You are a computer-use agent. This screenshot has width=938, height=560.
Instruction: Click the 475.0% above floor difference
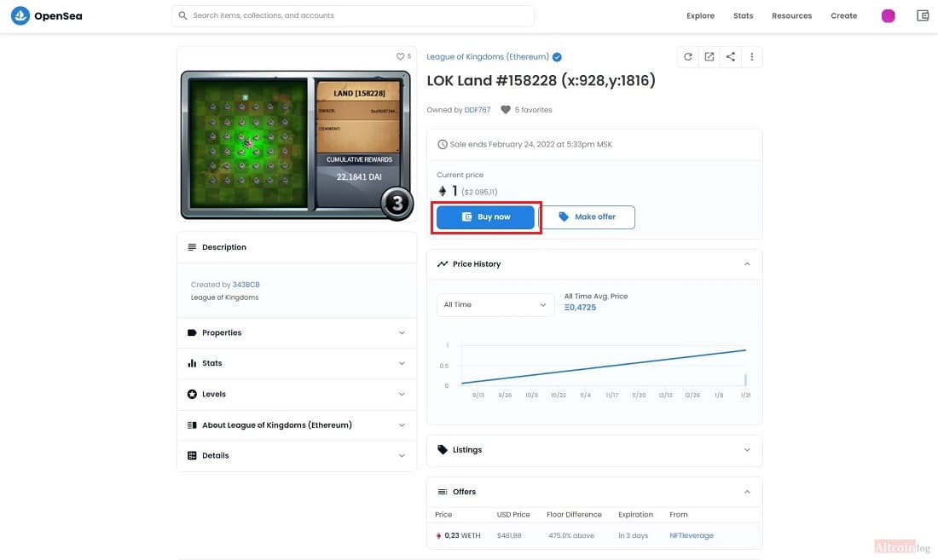point(571,535)
